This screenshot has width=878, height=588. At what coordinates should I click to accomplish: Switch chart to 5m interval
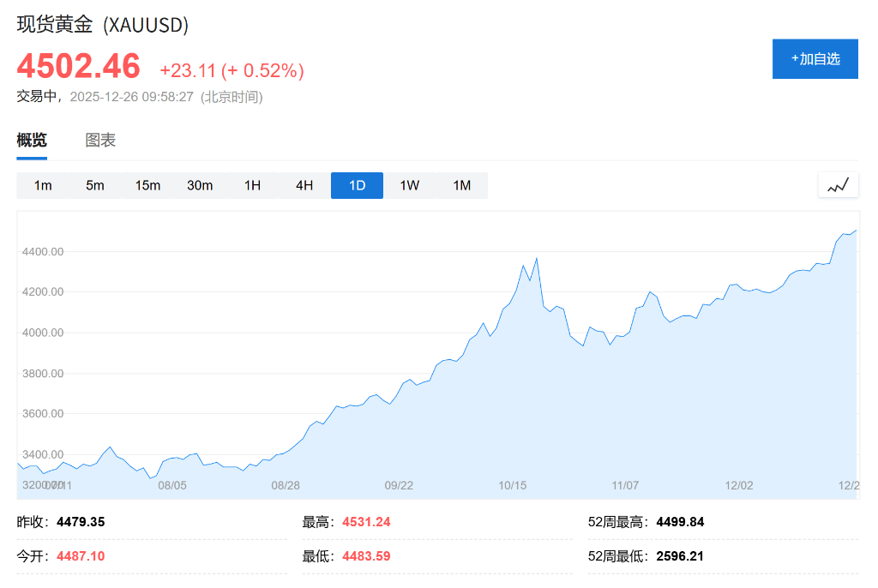[95, 186]
